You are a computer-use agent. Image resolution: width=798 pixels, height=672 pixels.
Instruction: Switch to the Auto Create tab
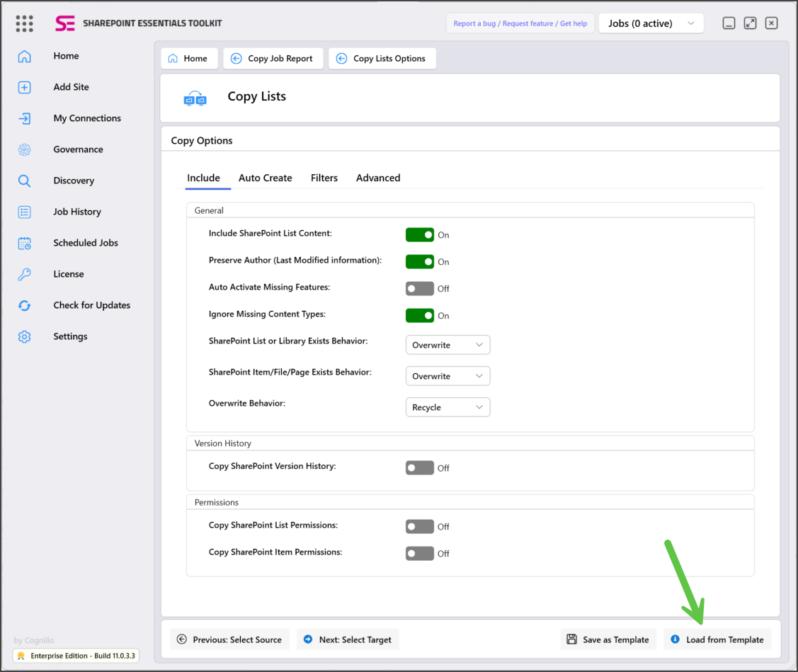pos(265,178)
